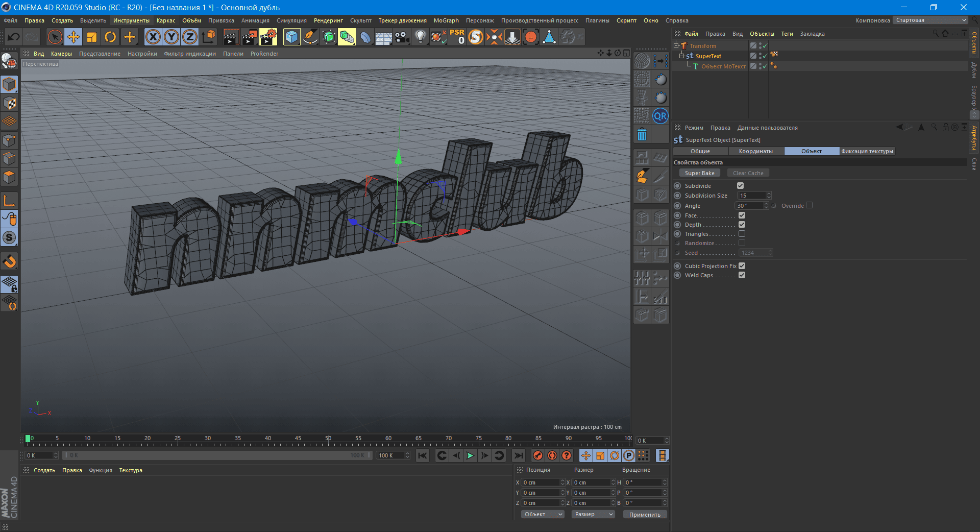Select the Scale tool icon
Image resolution: width=980 pixels, height=532 pixels.
[92, 37]
